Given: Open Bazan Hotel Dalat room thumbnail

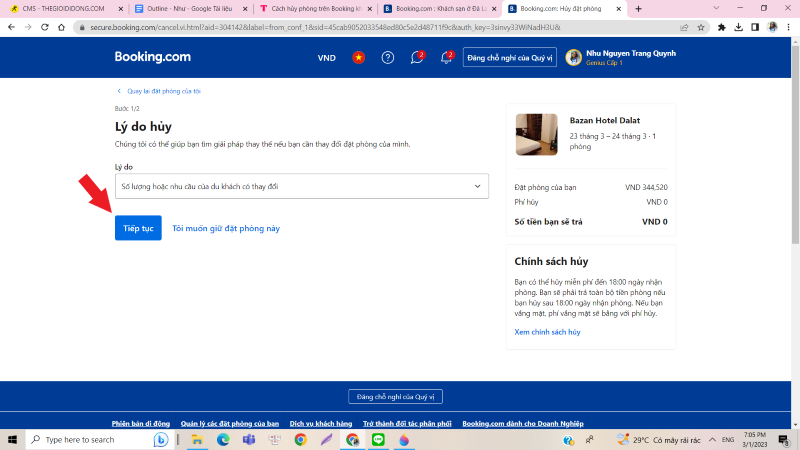Looking at the screenshot, I should click(536, 134).
